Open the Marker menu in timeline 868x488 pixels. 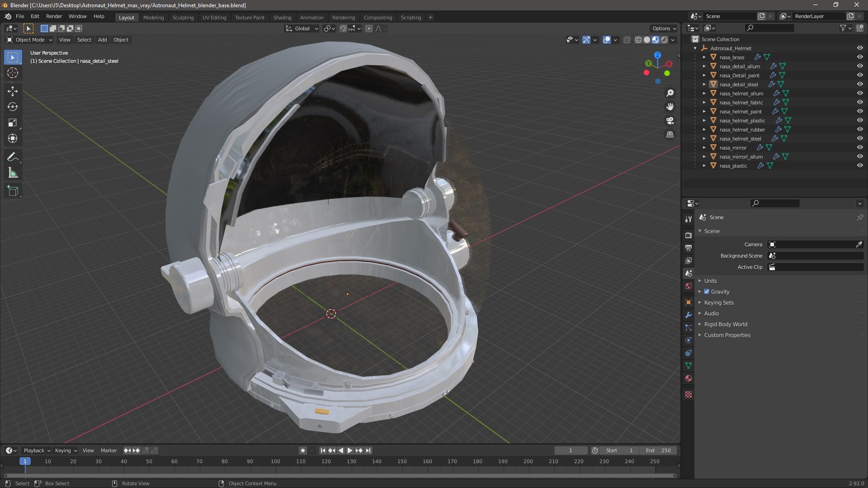pyautogui.click(x=108, y=450)
